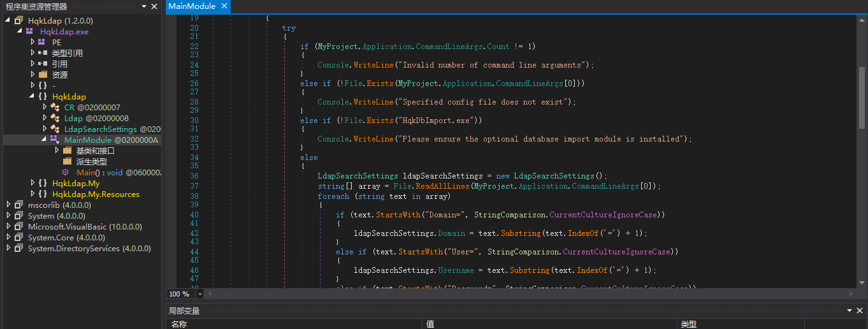The width and height of the screenshot is (868, 329).
Task: Click the 资源 folder icon
Action: point(42,75)
